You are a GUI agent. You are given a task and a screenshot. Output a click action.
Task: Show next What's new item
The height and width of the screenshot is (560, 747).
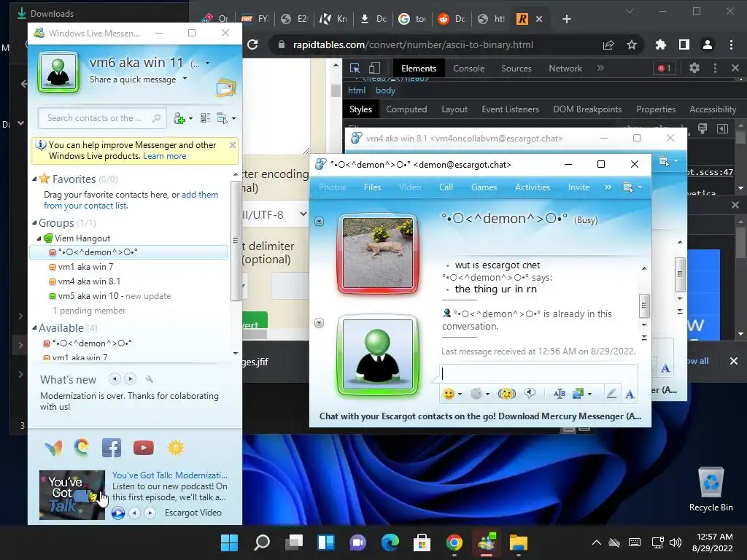(130, 379)
